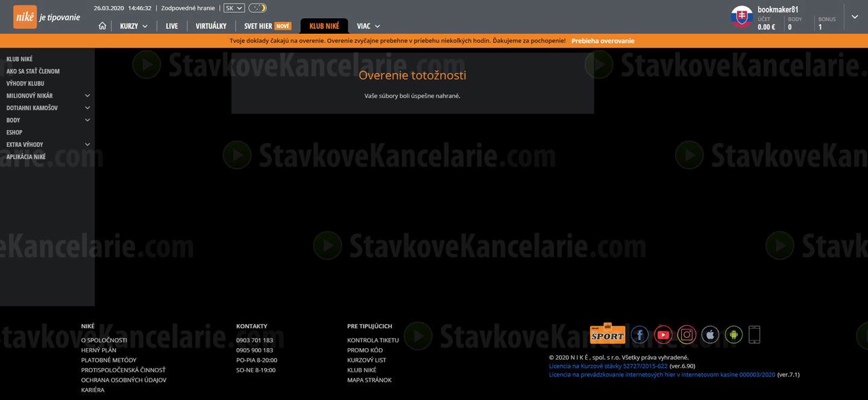Switch to the Live tab
Viewport: 868px width, 400px height.
tap(172, 26)
